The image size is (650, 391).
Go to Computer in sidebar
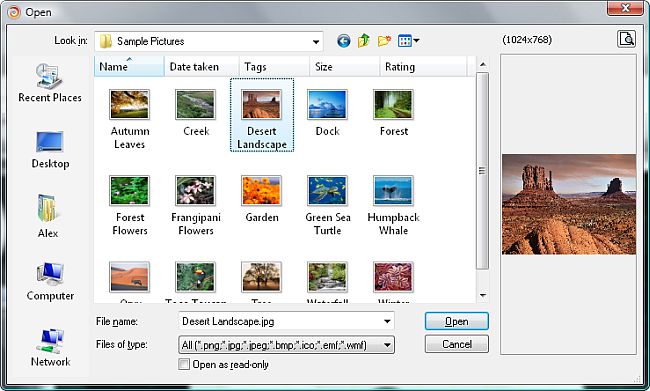pos(50,282)
